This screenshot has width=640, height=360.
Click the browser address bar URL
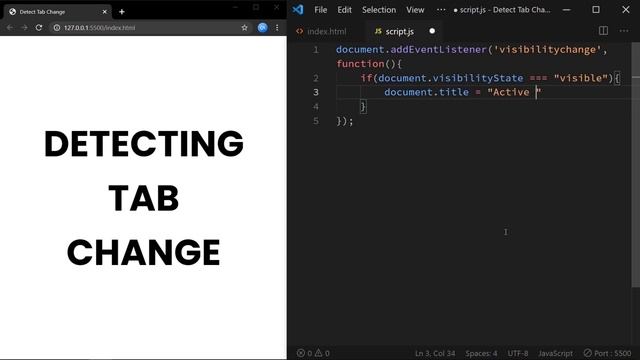[x=99, y=28]
